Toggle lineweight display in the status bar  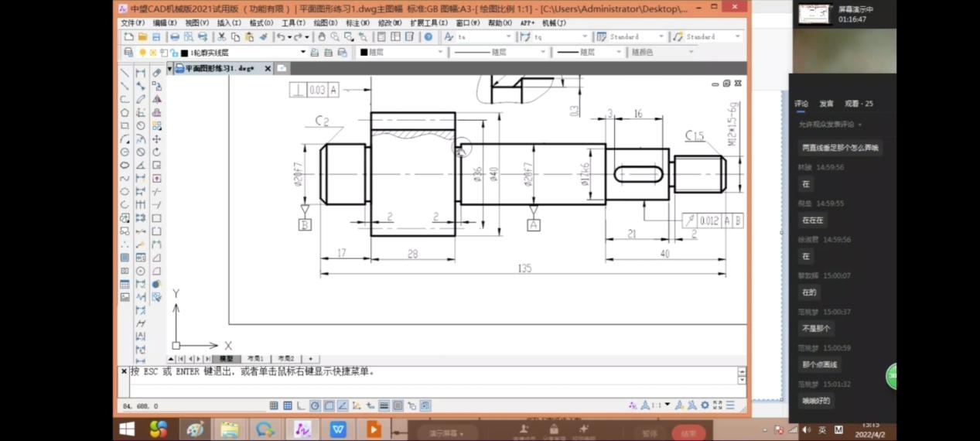pos(384,405)
